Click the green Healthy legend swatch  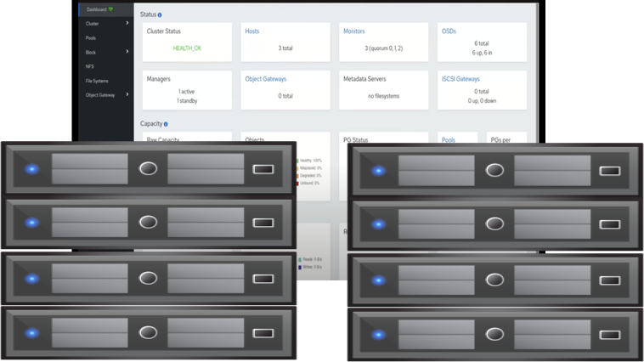pos(298,161)
